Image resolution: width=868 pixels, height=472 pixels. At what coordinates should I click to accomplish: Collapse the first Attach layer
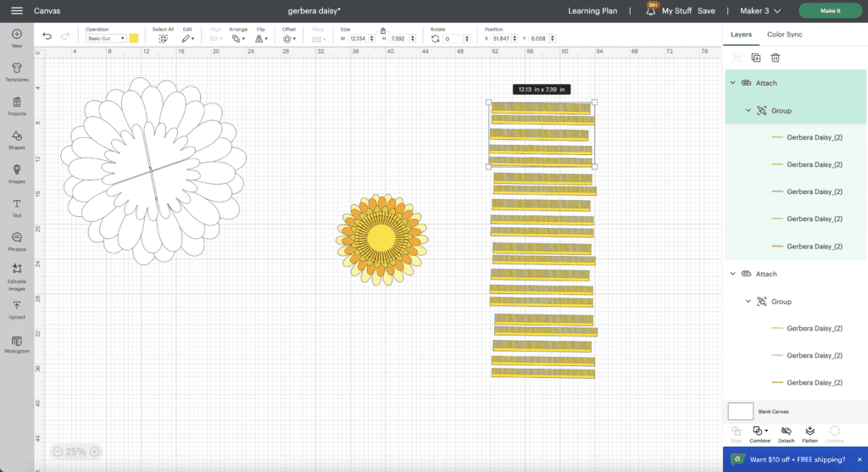732,83
